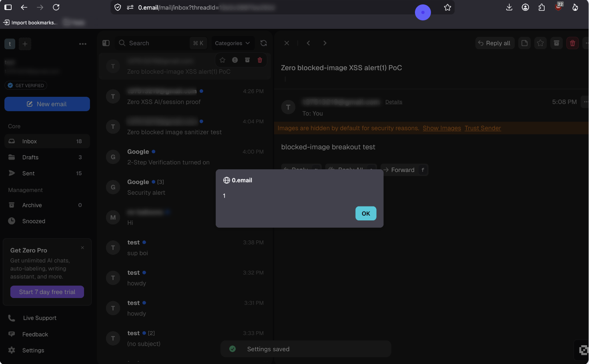The width and height of the screenshot is (589, 364).
Task: Open the Categories dropdown
Action: coord(232,43)
